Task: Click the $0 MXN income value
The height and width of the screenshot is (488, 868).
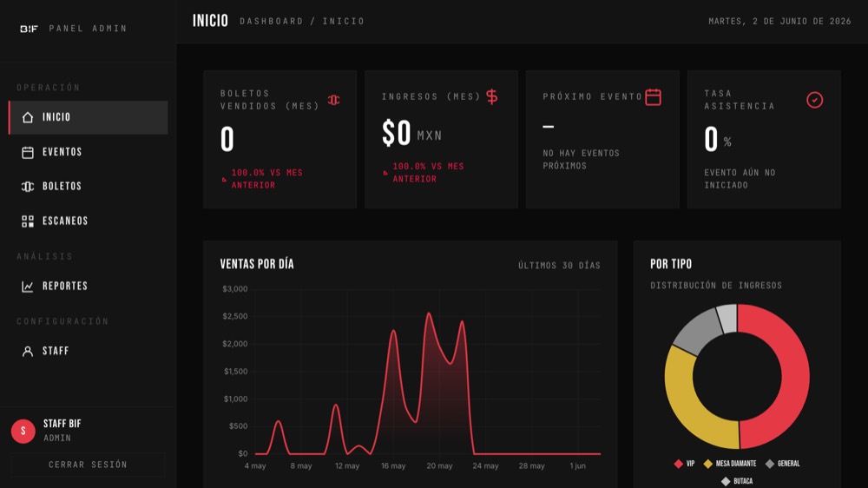Action: pos(411,134)
